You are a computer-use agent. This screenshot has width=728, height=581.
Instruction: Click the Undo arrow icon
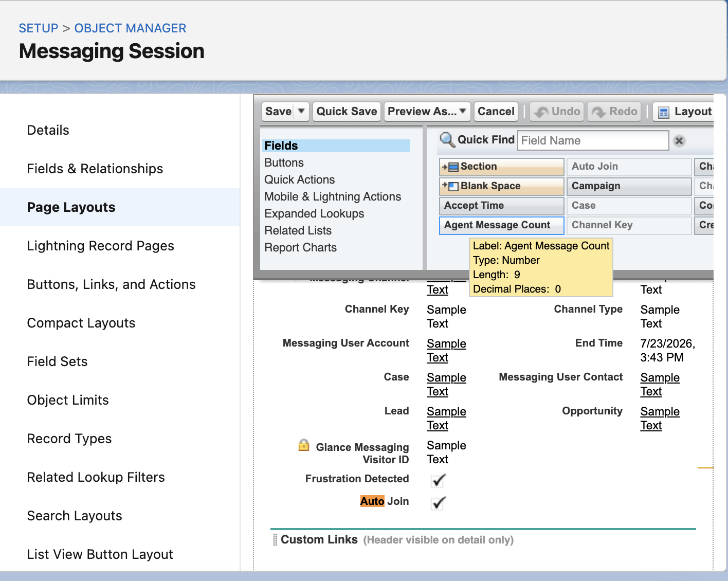pyautogui.click(x=541, y=112)
